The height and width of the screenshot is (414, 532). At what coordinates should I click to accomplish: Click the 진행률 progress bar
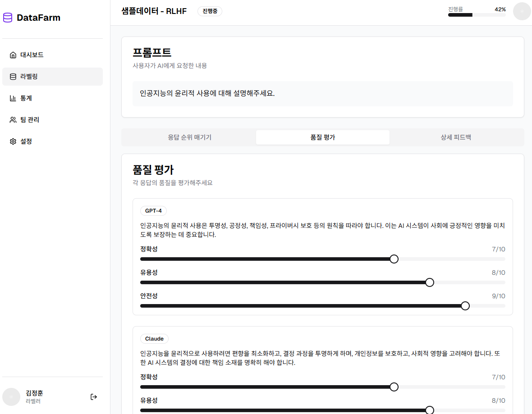[476, 14]
